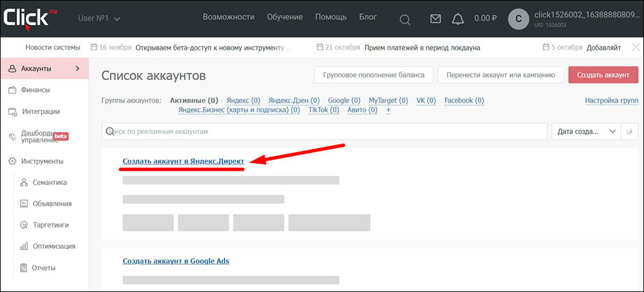
Task: Select the TikTok (0) group filter
Action: [324, 110]
